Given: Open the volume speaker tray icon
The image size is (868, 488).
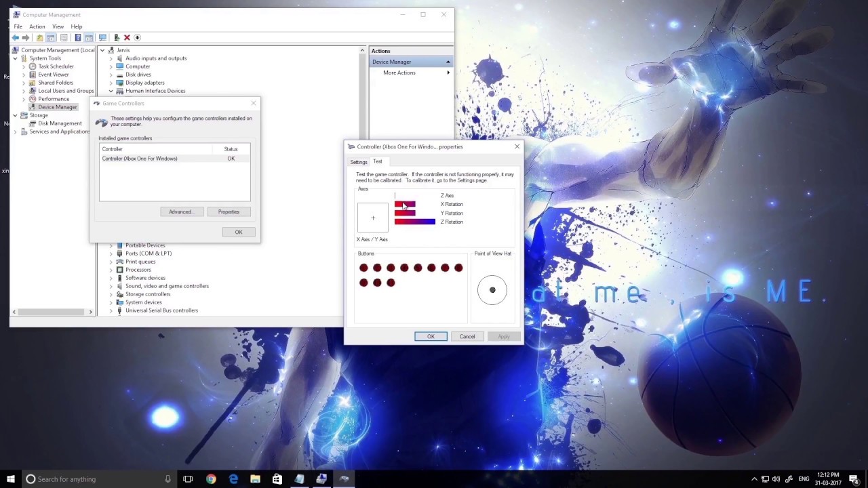Looking at the screenshot, I should 776,479.
